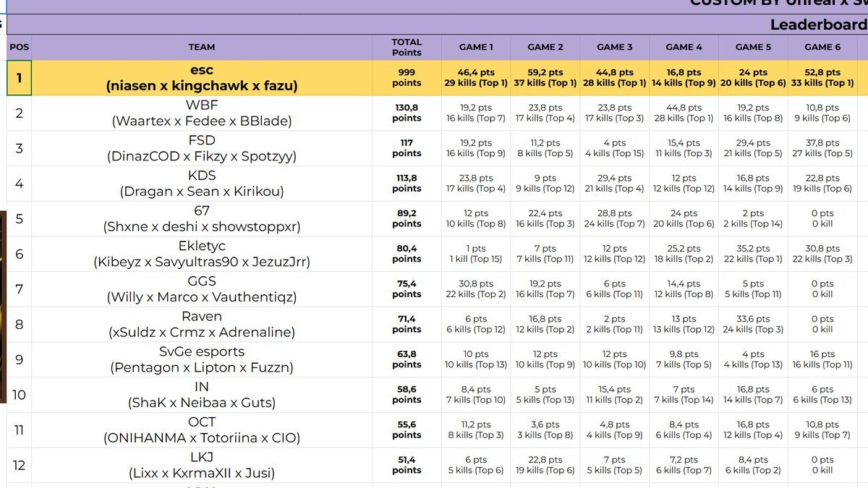Select the GAME 2 column header
The image size is (868, 488).
pos(545,47)
